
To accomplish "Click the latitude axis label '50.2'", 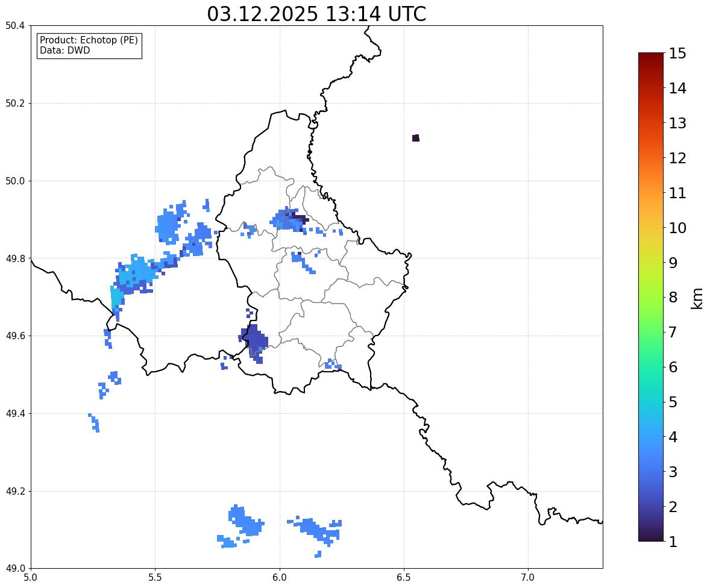I will coord(15,103).
